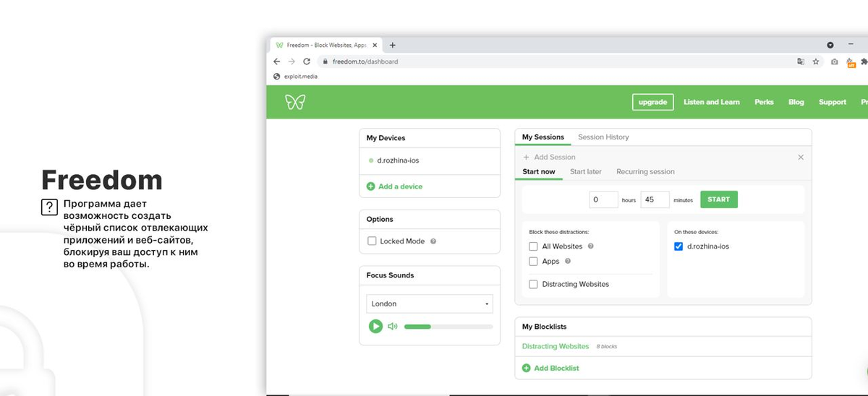Open Listen and Learn in header
Viewport: 868px width, 396px height.
712,102
